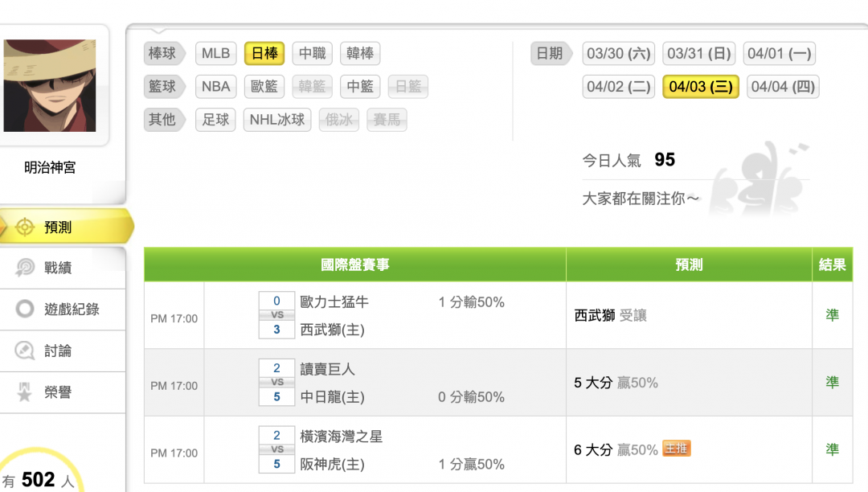This screenshot has width=868, height=492.
Task: Click the 結果 column header
Action: pyautogui.click(x=833, y=264)
